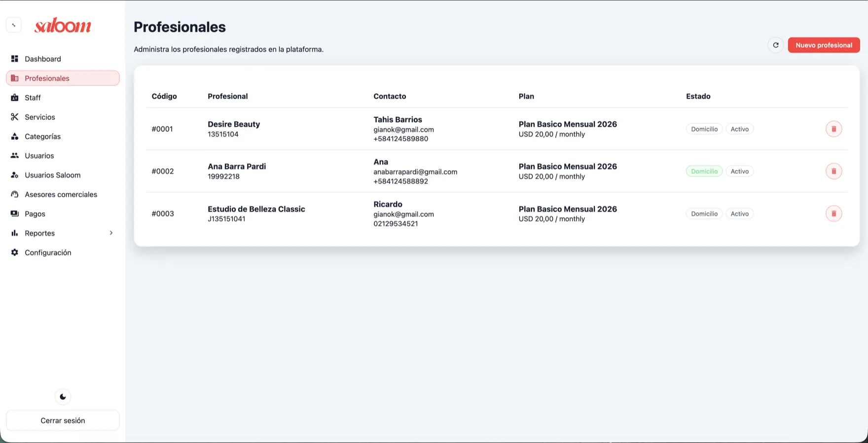This screenshot has height=443, width=868.
Task: Click the Configuración gear icon
Action: 15,253
